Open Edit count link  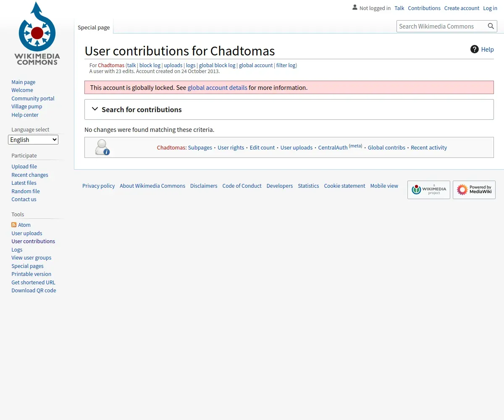pyautogui.click(x=262, y=147)
